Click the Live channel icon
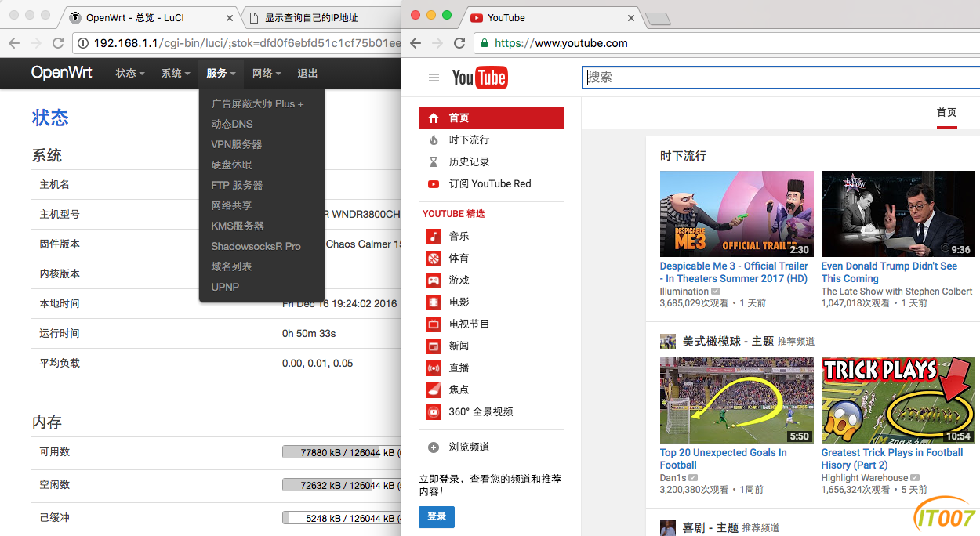The image size is (980, 536). (434, 368)
